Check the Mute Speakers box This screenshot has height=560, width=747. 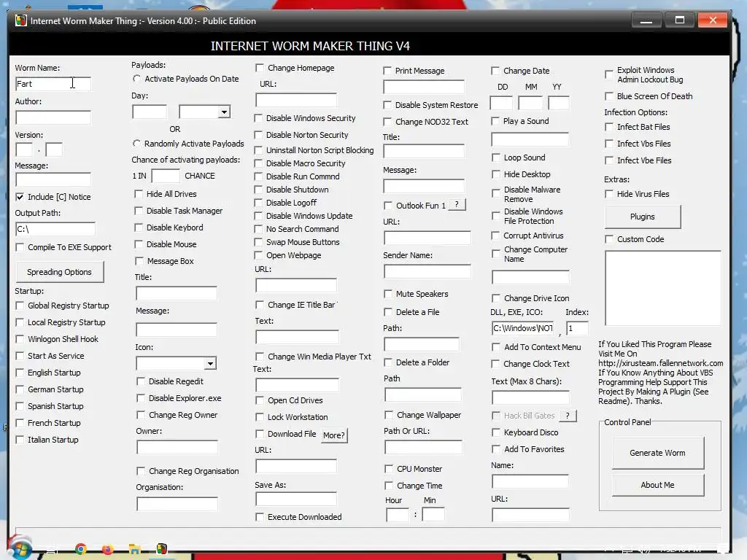388,294
